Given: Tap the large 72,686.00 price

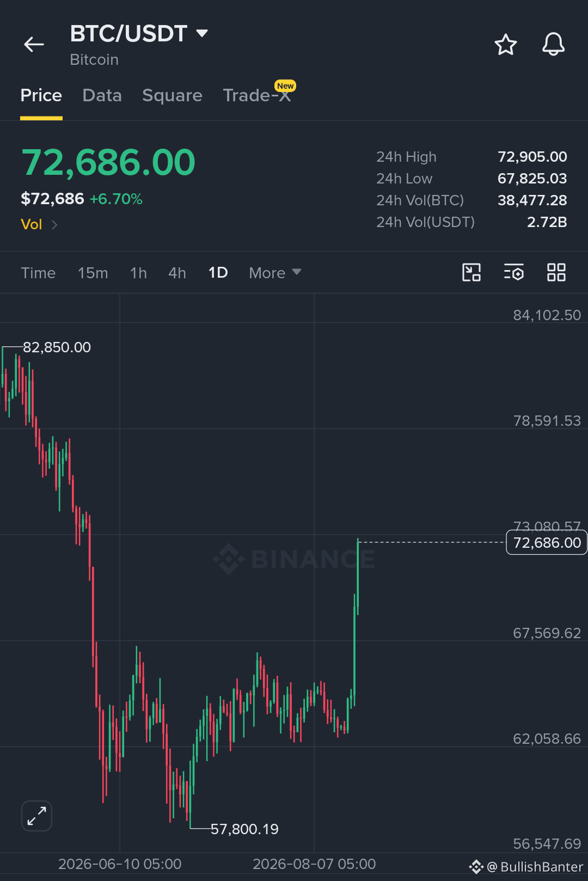Looking at the screenshot, I should pos(108,162).
